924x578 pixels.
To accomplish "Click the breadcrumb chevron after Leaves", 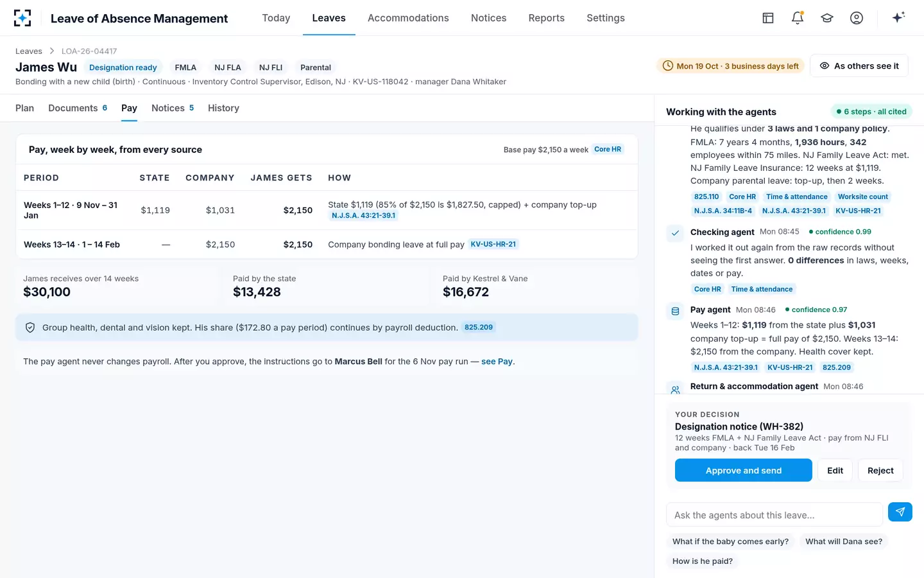I will [x=52, y=51].
